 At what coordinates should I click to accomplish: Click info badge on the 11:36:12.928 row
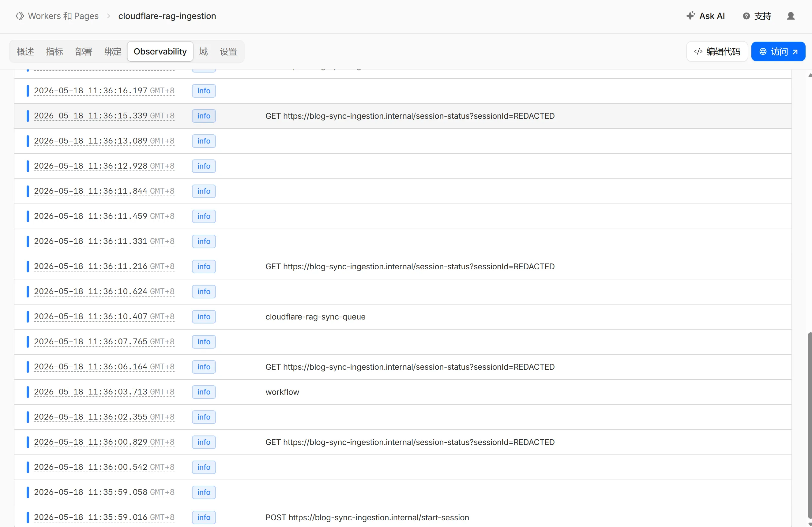[x=204, y=166]
